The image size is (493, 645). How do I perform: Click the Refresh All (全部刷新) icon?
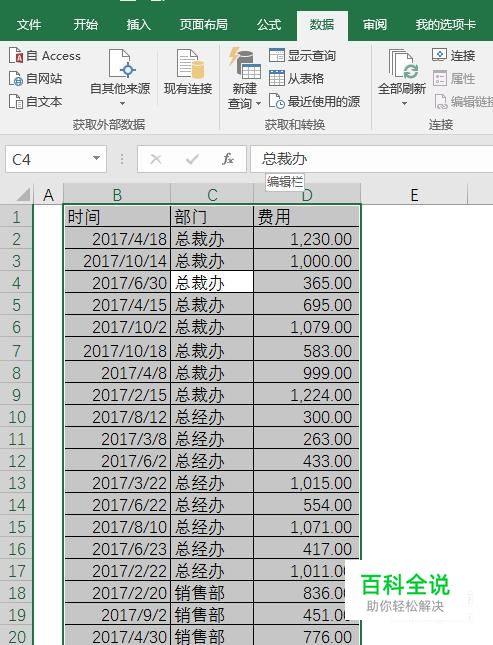click(x=402, y=64)
